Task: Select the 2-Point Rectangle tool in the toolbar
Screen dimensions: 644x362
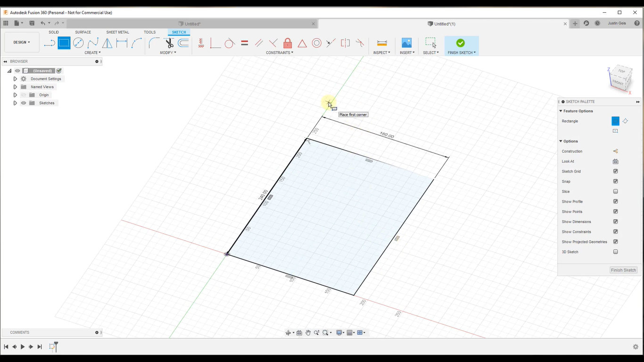Action: [64, 43]
